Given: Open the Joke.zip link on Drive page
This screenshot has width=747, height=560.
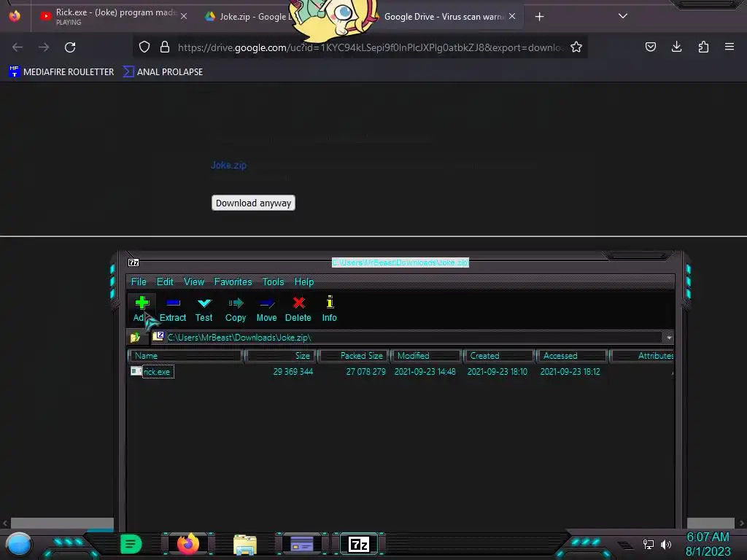Looking at the screenshot, I should [x=228, y=166].
